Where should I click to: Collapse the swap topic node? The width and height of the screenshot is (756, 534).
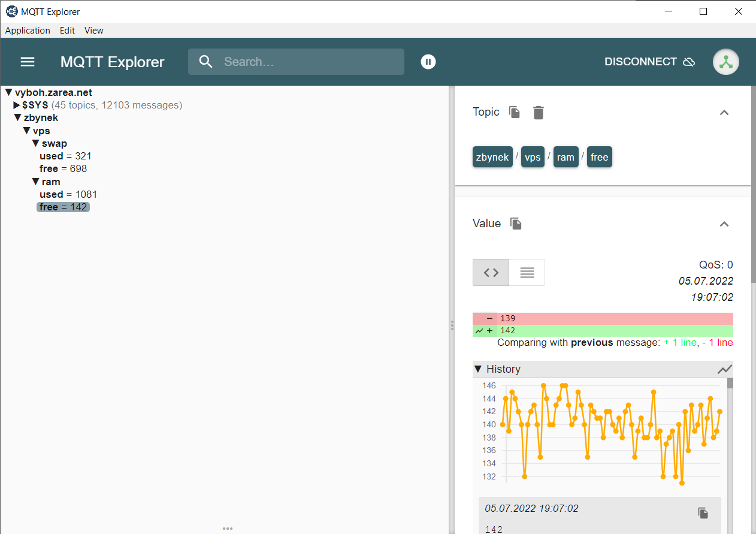pos(36,143)
